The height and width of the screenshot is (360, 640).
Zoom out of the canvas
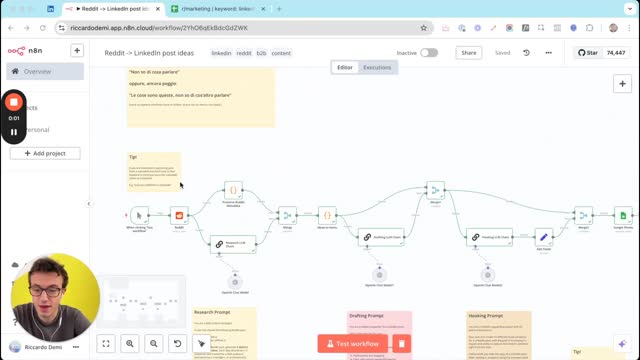point(153,344)
